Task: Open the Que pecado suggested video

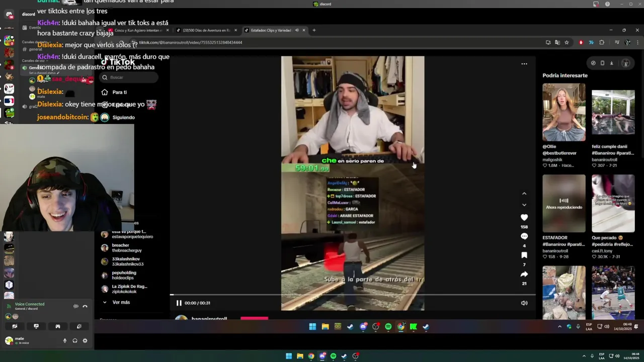Action: click(x=613, y=204)
